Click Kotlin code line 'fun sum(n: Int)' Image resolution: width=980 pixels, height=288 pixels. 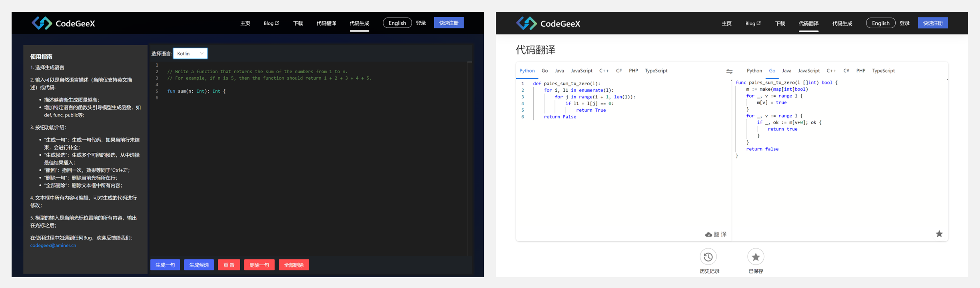[x=196, y=91]
